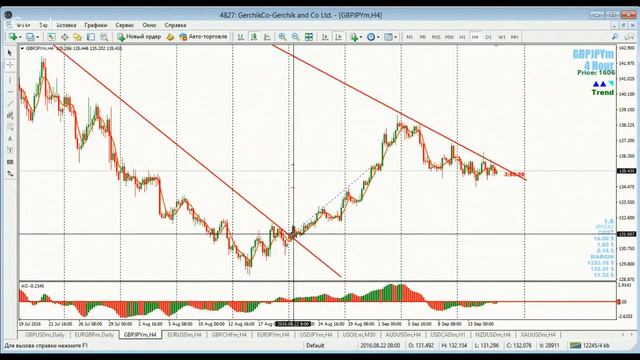The height and width of the screenshot is (360, 640).
Task: Expand the Templates dropdown arrow
Action: click(396, 37)
